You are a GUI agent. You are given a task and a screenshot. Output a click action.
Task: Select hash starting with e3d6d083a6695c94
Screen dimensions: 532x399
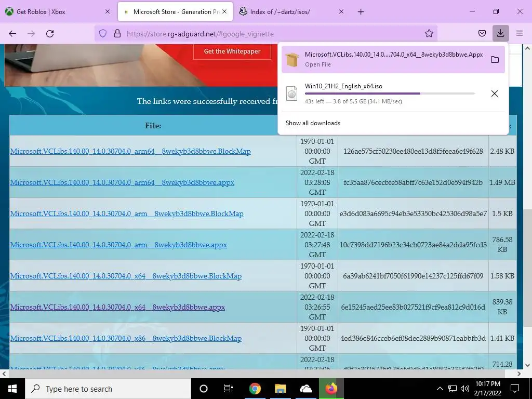(x=413, y=214)
